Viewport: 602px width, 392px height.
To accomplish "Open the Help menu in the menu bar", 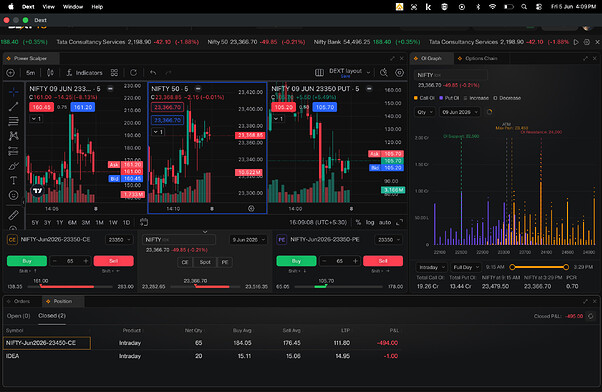I will [97, 7].
